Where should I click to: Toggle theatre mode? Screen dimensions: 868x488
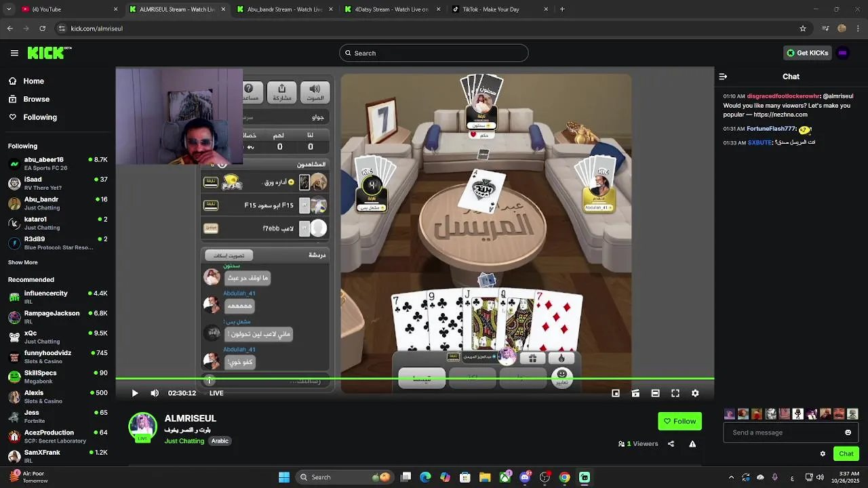tap(655, 393)
